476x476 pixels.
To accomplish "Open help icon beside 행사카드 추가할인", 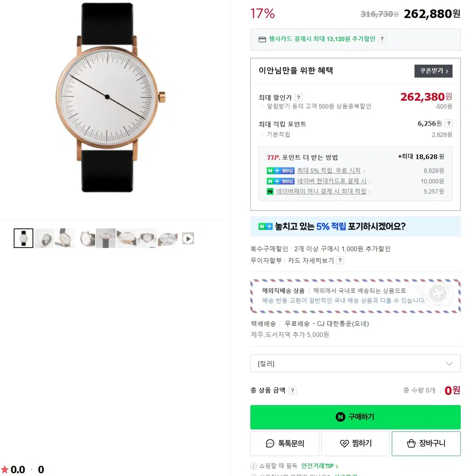I will click(x=382, y=39).
